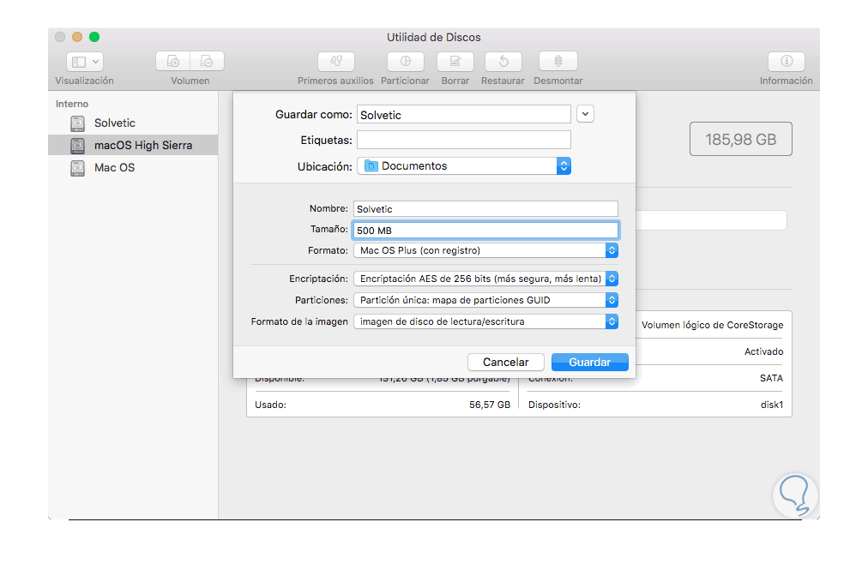
Task: Click the Volumen lógico de CoreStorage text
Action: [x=713, y=325]
